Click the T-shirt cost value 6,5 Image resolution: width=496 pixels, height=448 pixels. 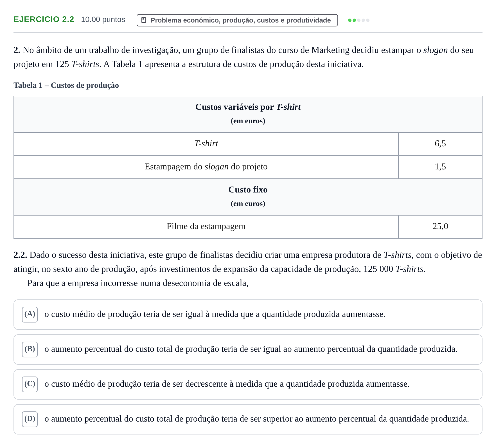(x=440, y=144)
